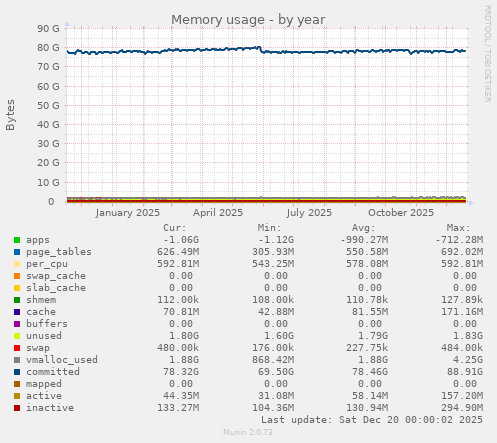Image resolution: width=497 pixels, height=443 pixels.
Task: Click the slab_cache yellow legend swatch
Action: (x=17, y=288)
